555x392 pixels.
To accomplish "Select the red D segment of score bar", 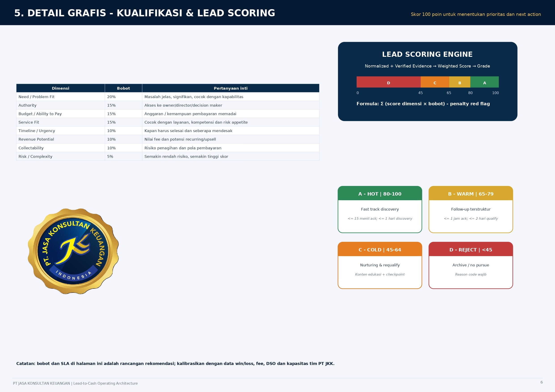I will [x=388, y=82].
